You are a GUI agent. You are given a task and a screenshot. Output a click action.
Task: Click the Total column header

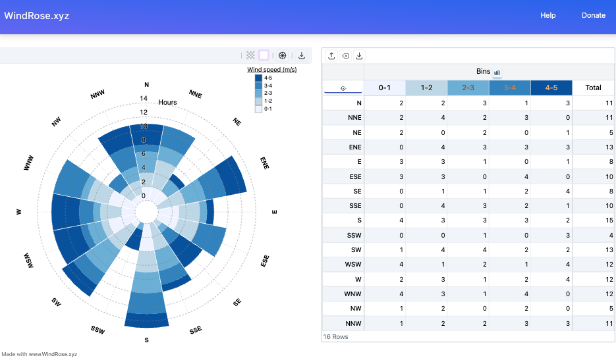click(593, 88)
